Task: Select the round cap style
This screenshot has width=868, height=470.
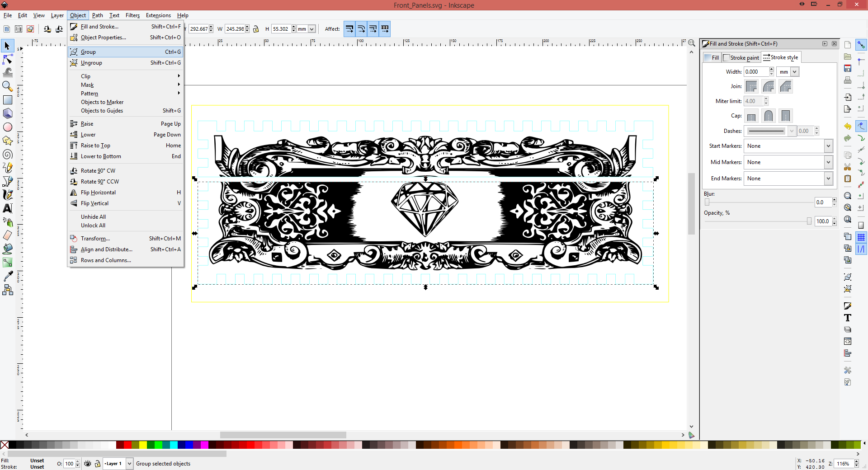Action: click(x=769, y=116)
